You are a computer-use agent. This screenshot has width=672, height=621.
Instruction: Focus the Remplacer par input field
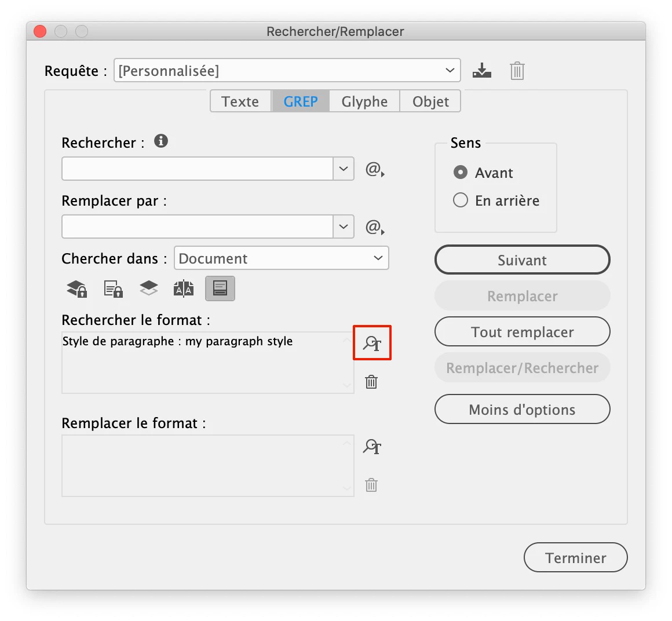(198, 227)
